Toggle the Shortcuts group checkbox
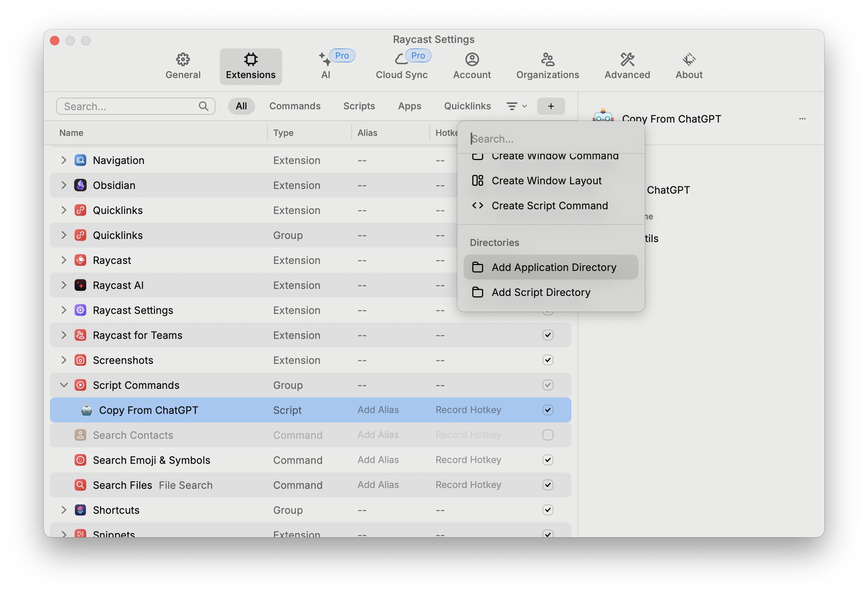This screenshot has height=595, width=868. 548,510
